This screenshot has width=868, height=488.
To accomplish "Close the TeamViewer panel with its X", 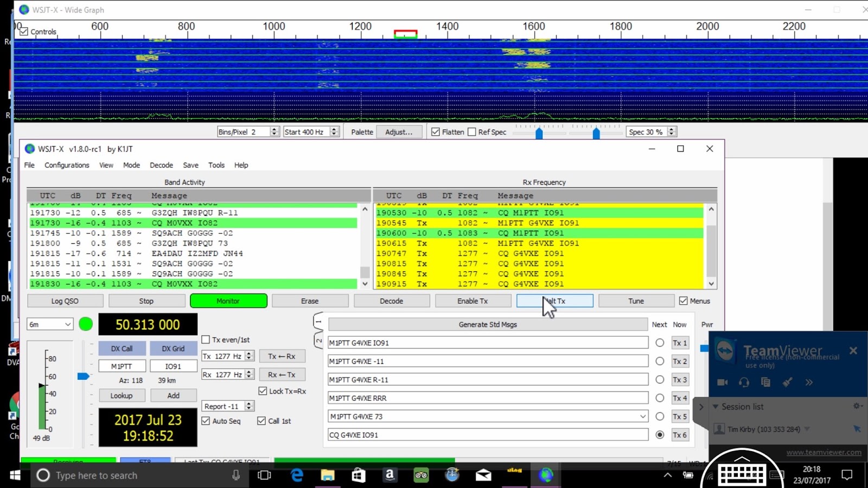I will 853,351.
